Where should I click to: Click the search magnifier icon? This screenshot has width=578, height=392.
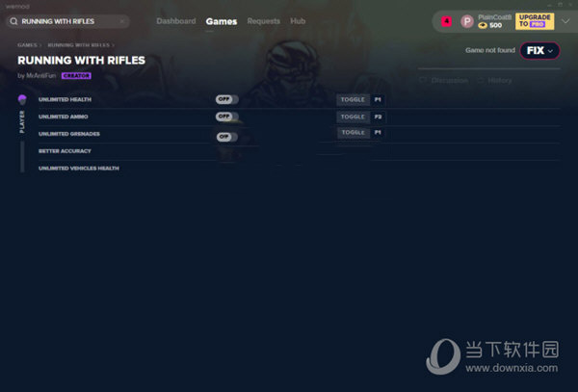point(13,21)
